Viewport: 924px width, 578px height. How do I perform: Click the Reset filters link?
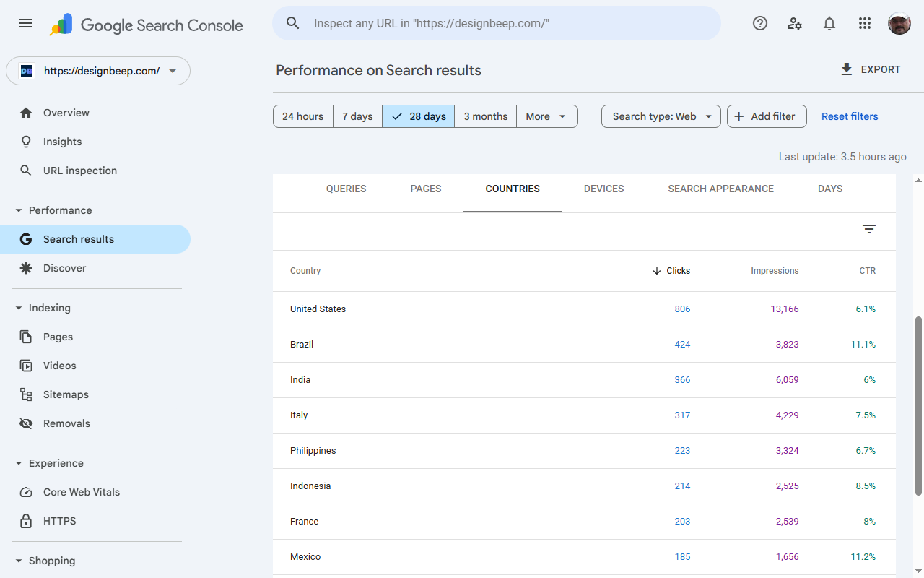850,116
